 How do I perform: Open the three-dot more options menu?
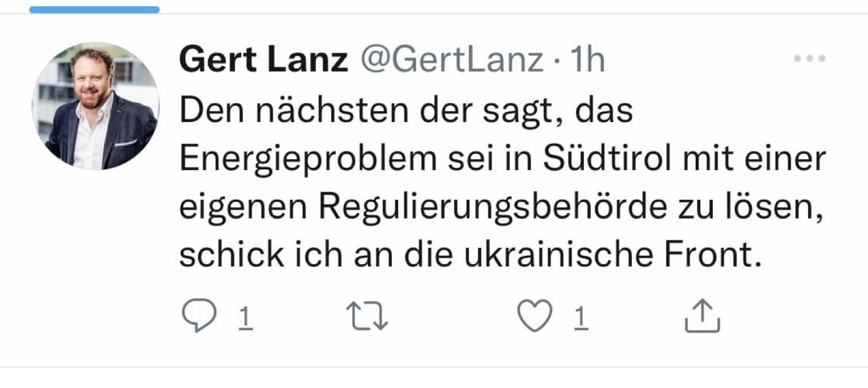[x=810, y=58]
